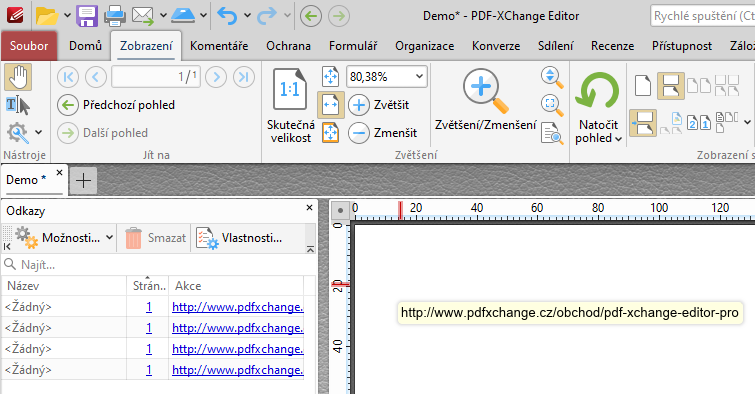Click Předchozí pohled button
This screenshot has width=755, height=394.
[x=116, y=105]
